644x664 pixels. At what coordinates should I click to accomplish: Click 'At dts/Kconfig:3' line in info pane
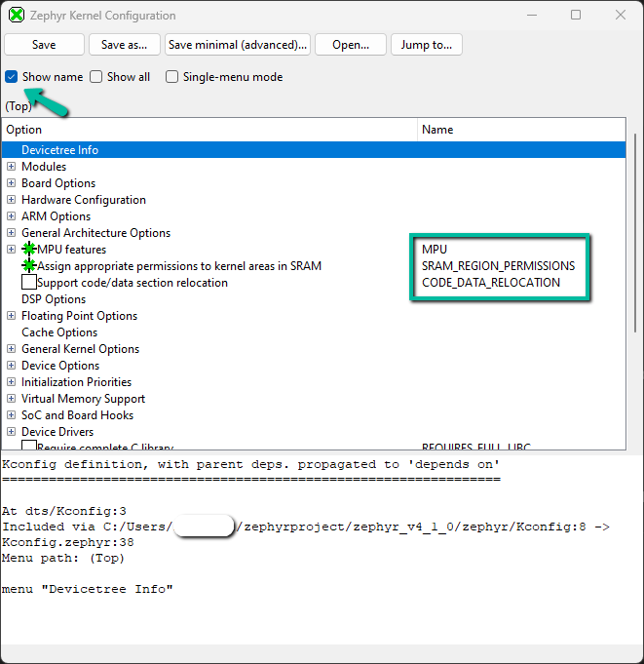[64, 511]
